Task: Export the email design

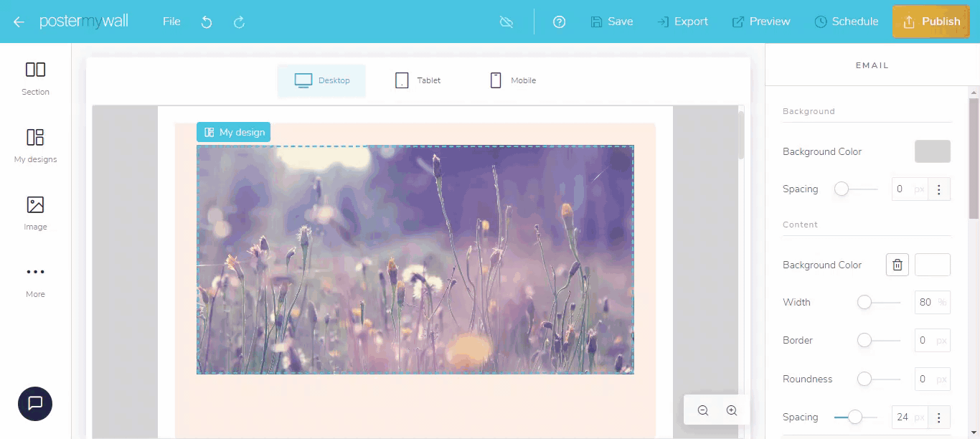Action: tap(682, 22)
